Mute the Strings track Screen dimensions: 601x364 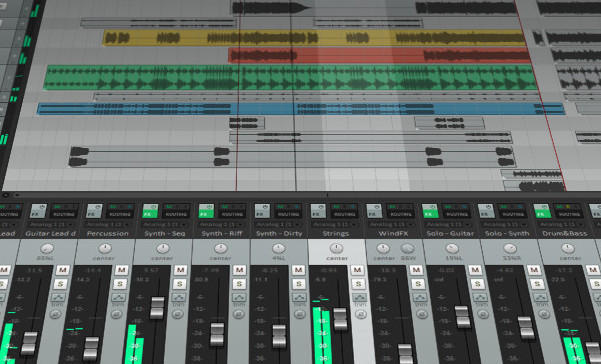357,270
